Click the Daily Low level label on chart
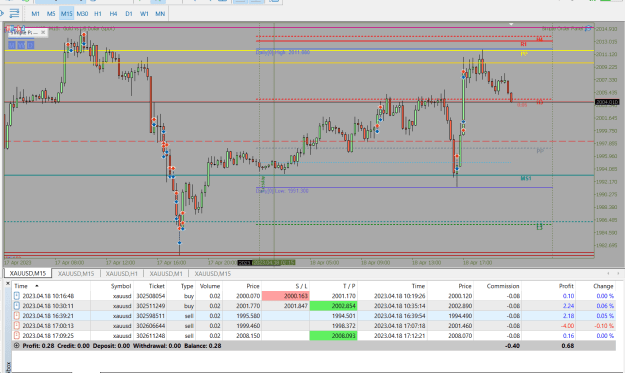 click(x=282, y=191)
